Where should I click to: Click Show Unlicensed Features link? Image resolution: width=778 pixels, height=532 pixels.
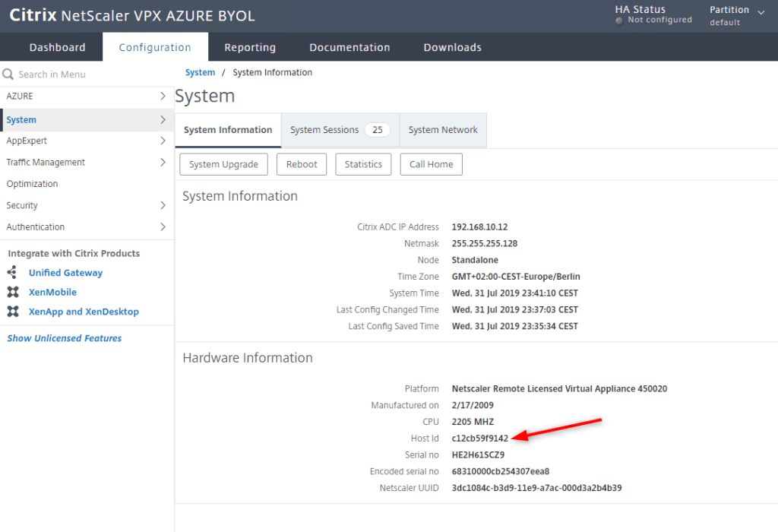[65, 338]
